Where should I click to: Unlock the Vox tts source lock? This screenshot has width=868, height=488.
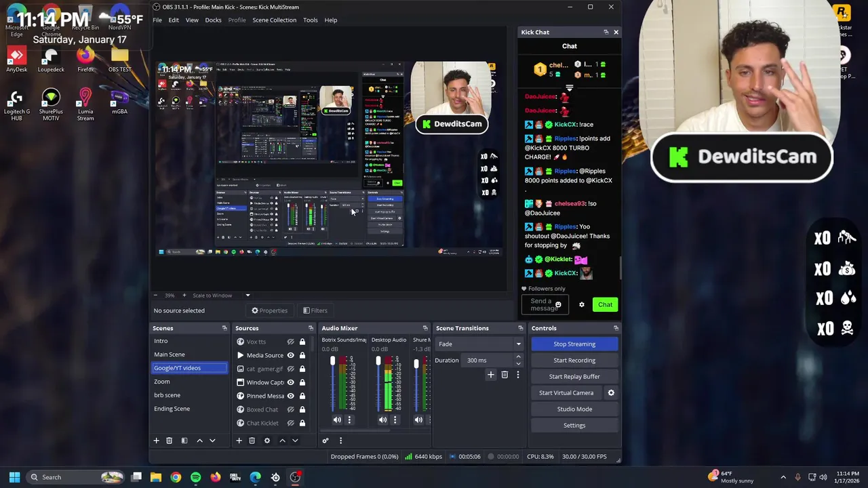[x=302, y=342]
